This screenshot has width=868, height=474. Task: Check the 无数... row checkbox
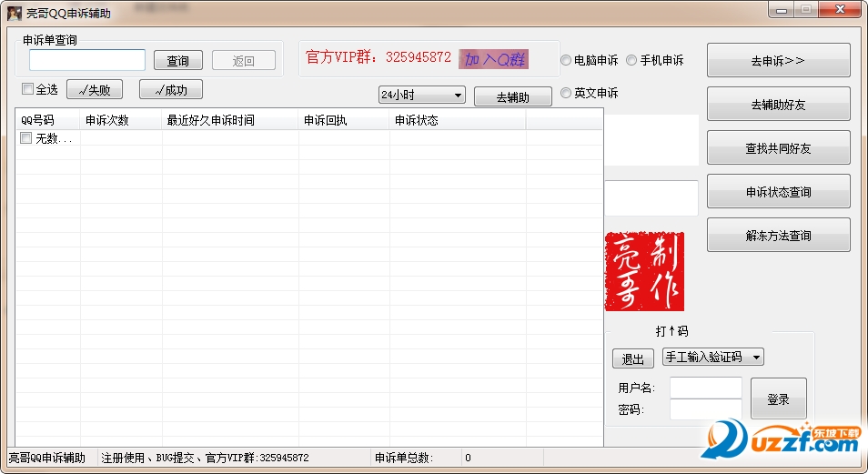pos(25,138)
